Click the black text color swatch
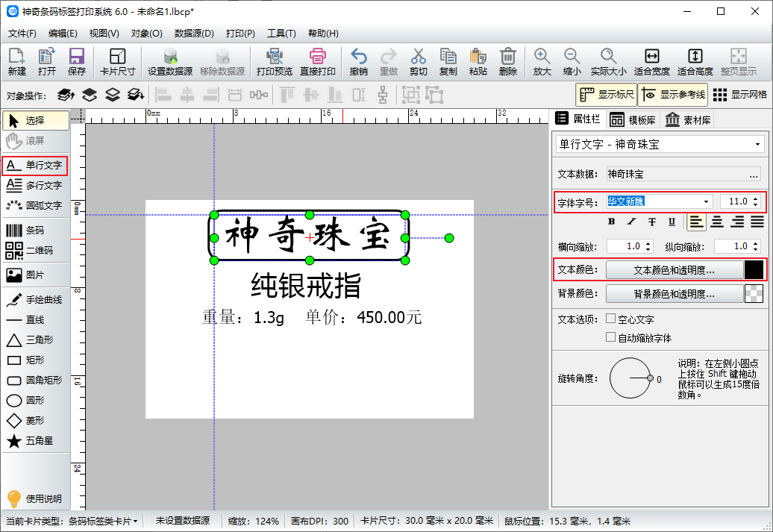 pos(754,270)
